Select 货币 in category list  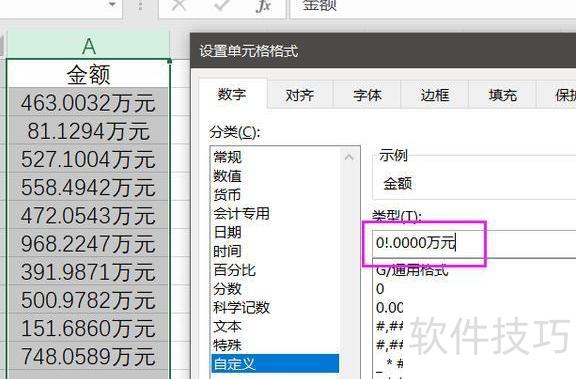tap(275, 195)
